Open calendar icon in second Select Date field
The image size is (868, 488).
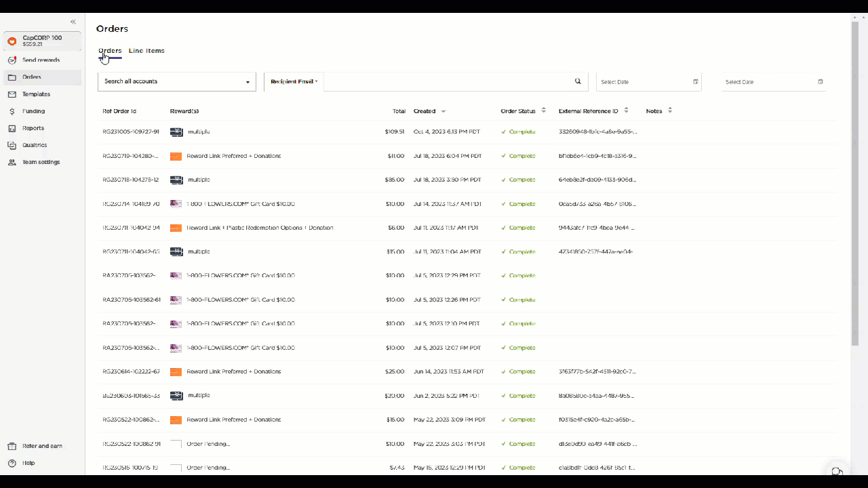820,82
